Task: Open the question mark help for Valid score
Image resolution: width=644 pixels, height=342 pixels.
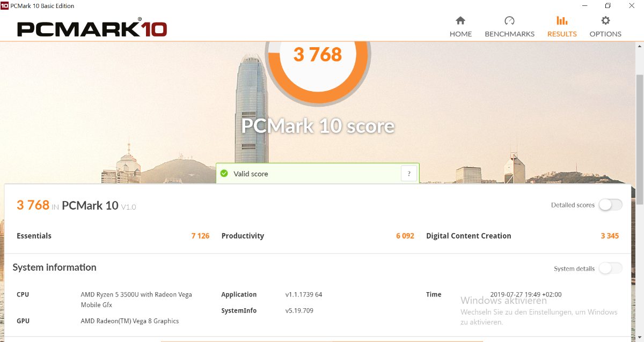Action: coord(409,174)
